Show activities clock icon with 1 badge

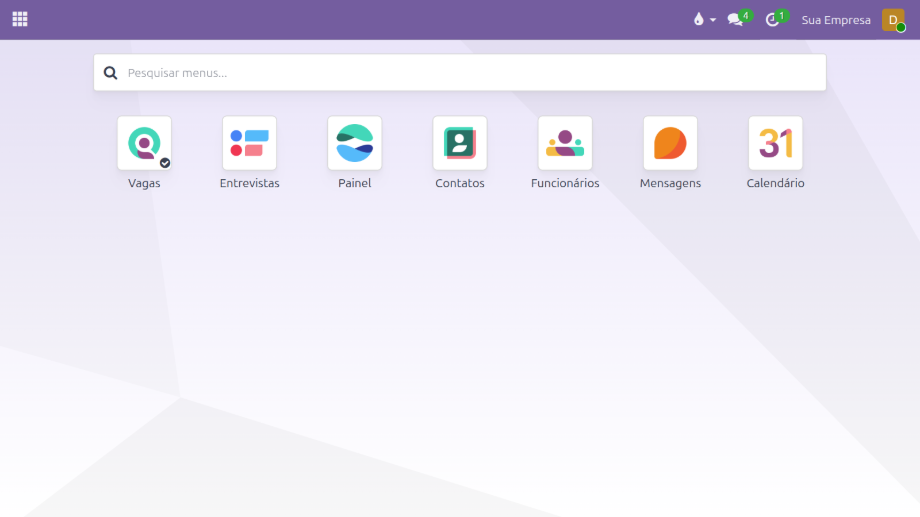[772, 20]
